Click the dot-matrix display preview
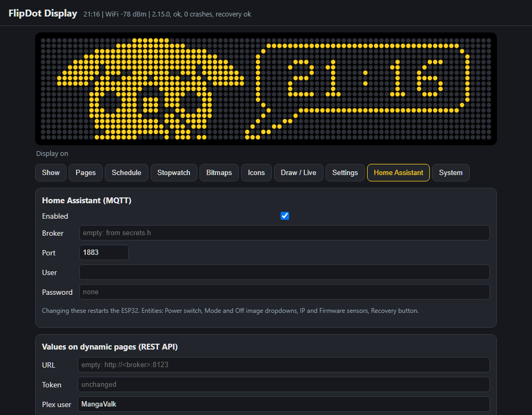This screenshot has height=415, width=532. click(x=266, y=89)
